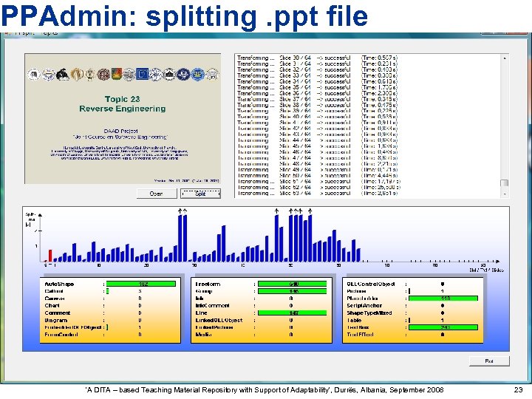Select the 'Slide 38 / 64' log line
Screen dimensions: 532x399
317,105
